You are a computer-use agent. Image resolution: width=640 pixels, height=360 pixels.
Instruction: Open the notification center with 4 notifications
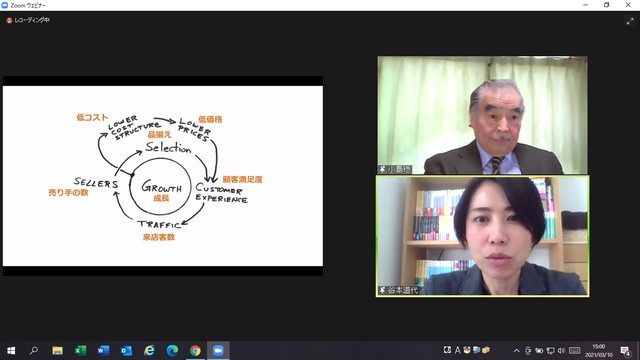pyautogui.click(x=625, y=351)
